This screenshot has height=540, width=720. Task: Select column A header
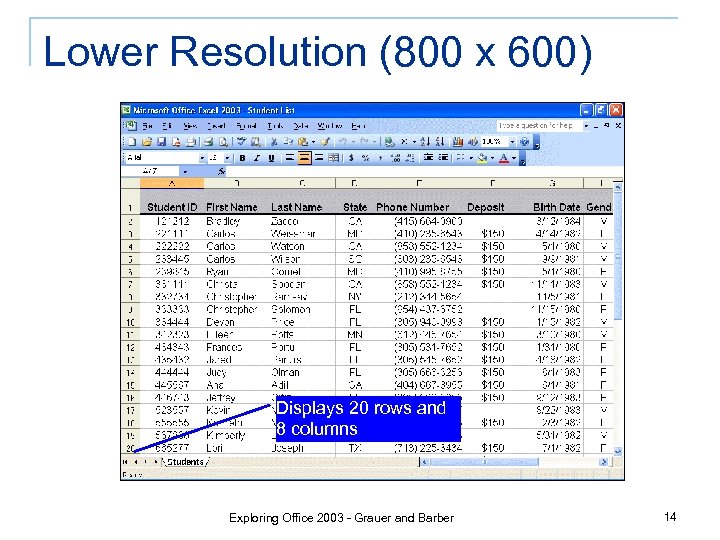(172, 183)
